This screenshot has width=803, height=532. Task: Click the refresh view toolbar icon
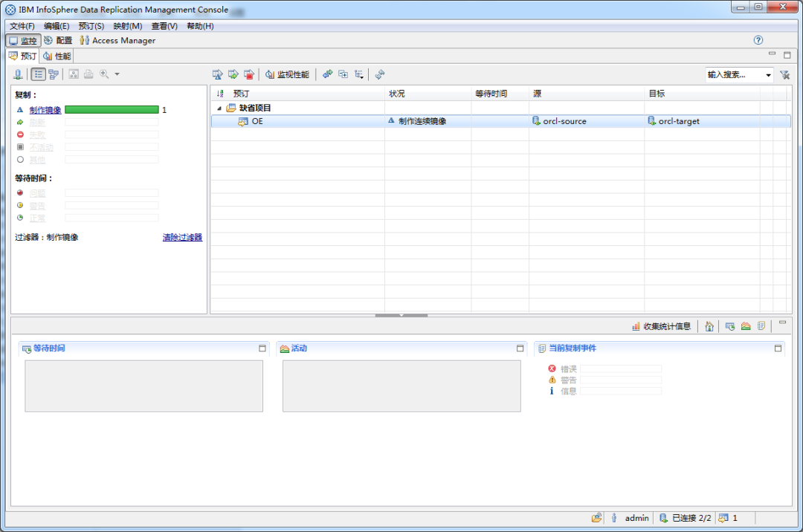pos(379,75)
